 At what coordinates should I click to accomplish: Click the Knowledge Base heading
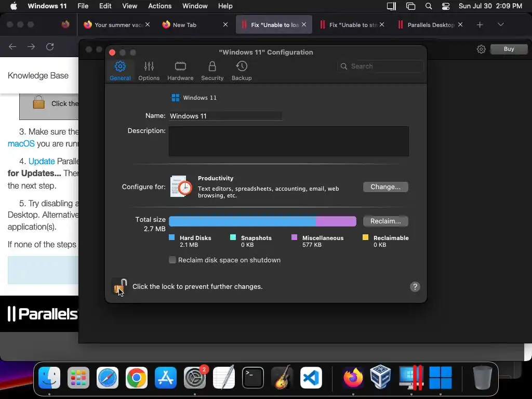tap(38, 75)
